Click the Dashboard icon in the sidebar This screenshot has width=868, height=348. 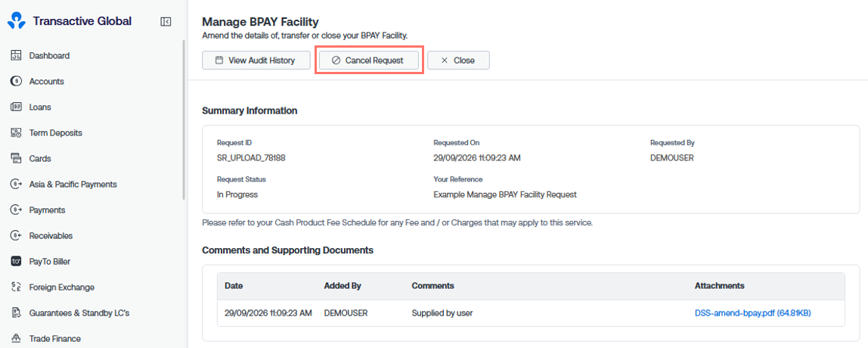point(16,55)
